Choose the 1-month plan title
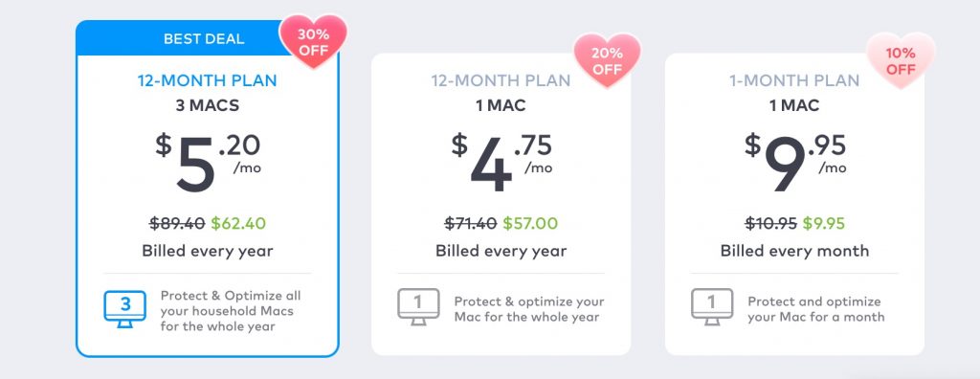Image resolution: width=980 pixels, height=379 pixels. [794, 80]
